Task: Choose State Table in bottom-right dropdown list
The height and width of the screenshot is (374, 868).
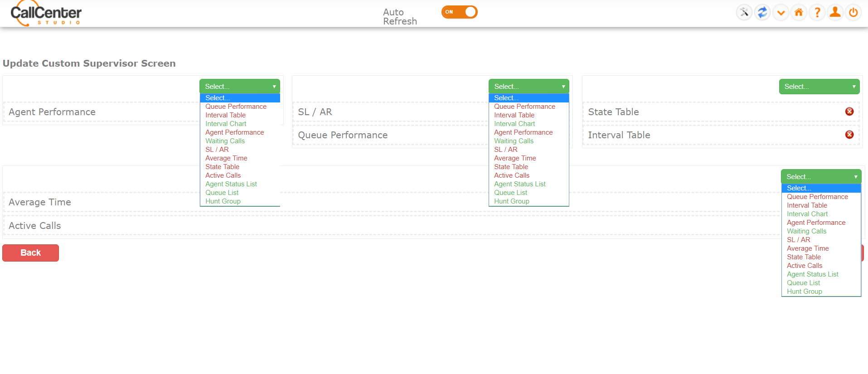Action: [821, 257]
